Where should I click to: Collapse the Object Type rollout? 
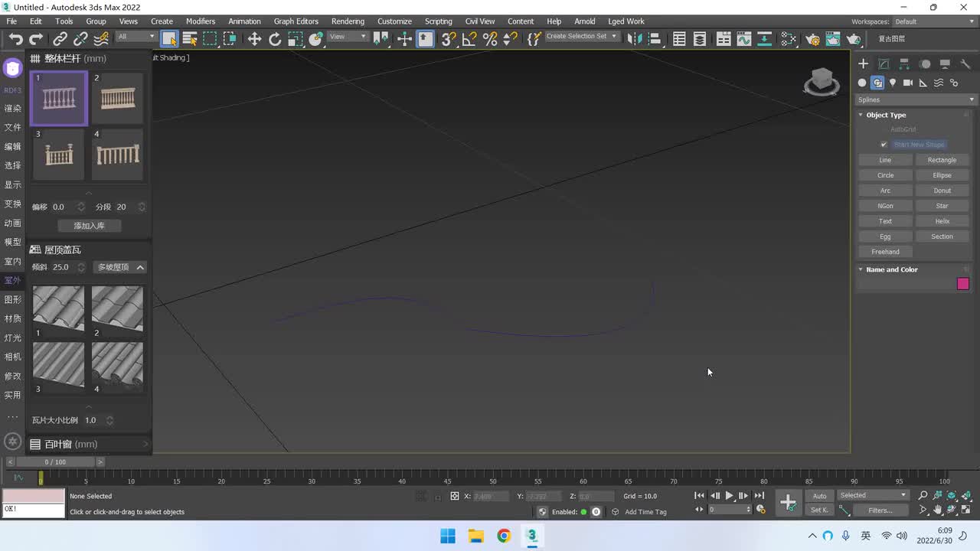click(x=886, y=115)
